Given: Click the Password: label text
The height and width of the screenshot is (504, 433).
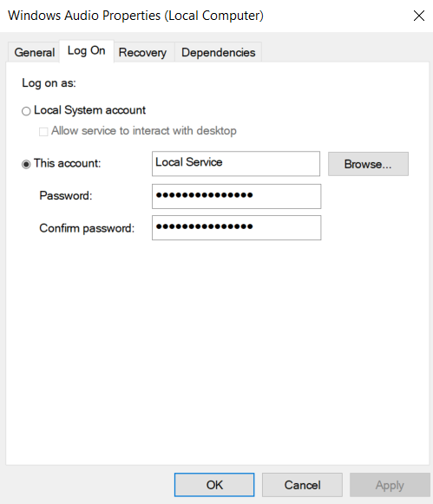Looking at the screenshot, I should click(x=66, y=195).
